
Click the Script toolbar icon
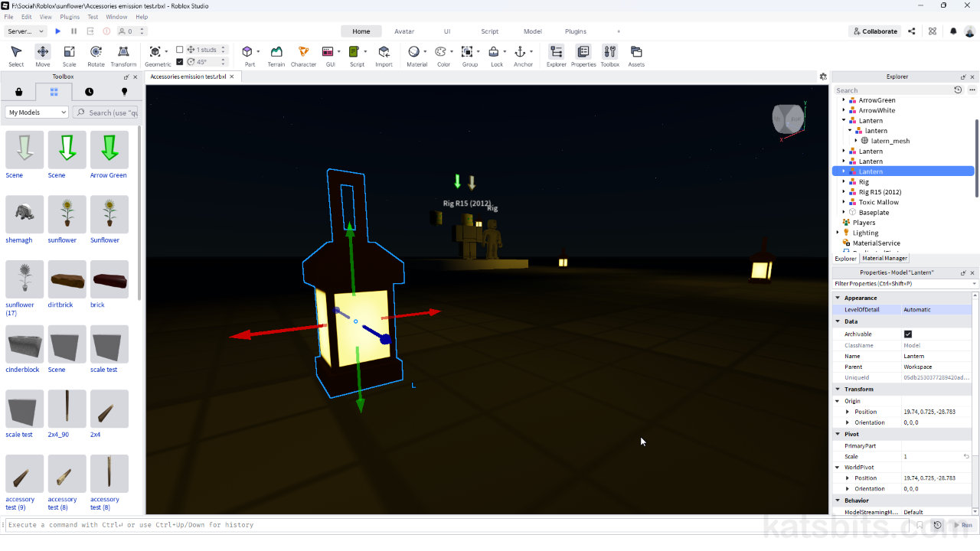354,52
